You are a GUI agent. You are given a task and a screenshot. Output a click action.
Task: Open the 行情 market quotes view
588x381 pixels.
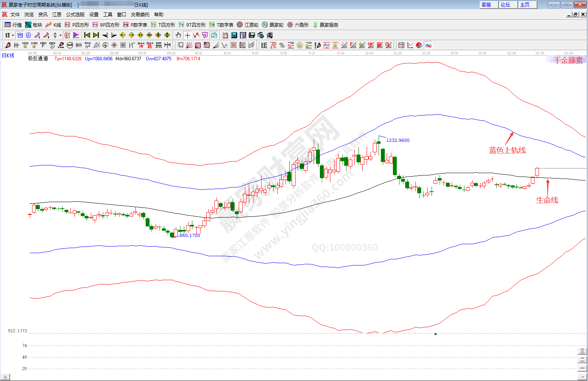coord(13,25)
